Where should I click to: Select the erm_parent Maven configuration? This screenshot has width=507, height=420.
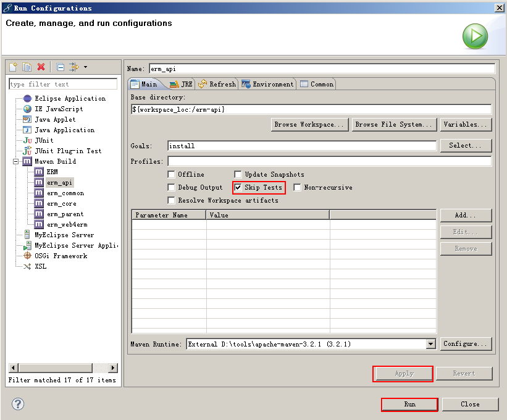pos(65,214)
